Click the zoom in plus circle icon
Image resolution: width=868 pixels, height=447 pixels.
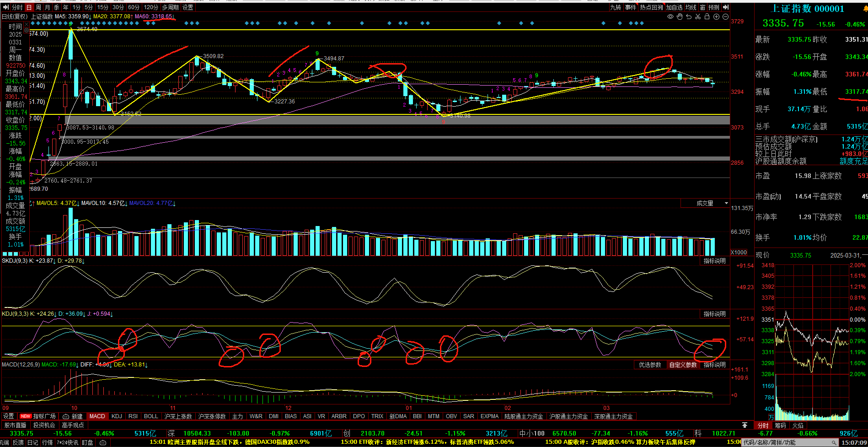point(716,16)
